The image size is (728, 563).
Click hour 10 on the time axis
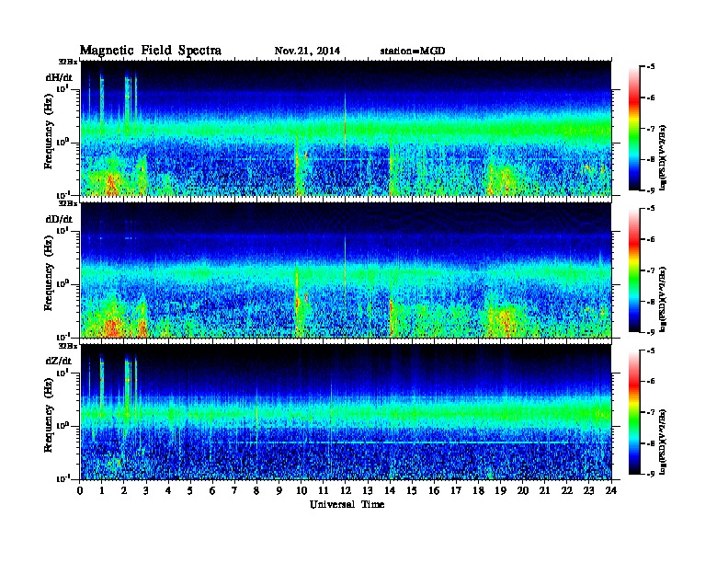[301, 491]
